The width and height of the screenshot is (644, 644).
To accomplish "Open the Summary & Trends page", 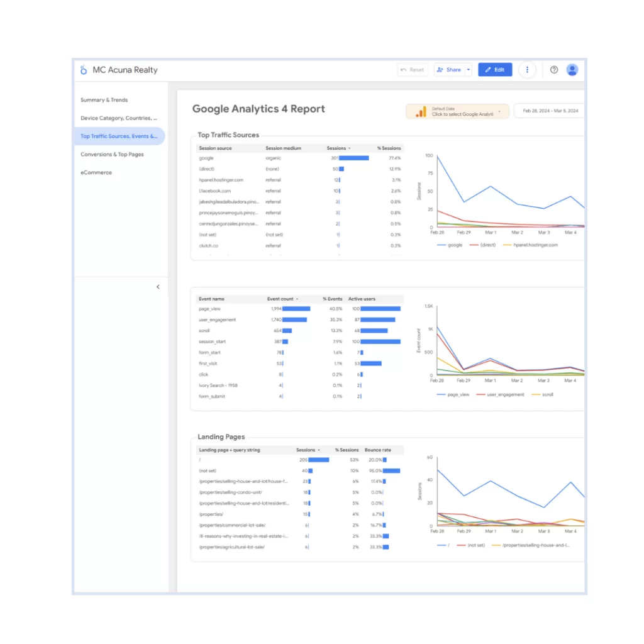I will click(x=104, y=100).
